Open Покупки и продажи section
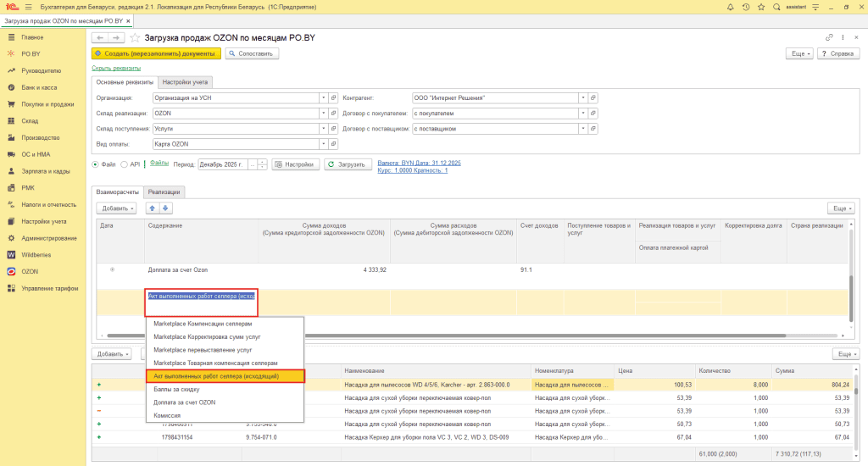The image size is (868, 466). pos(47,104)
